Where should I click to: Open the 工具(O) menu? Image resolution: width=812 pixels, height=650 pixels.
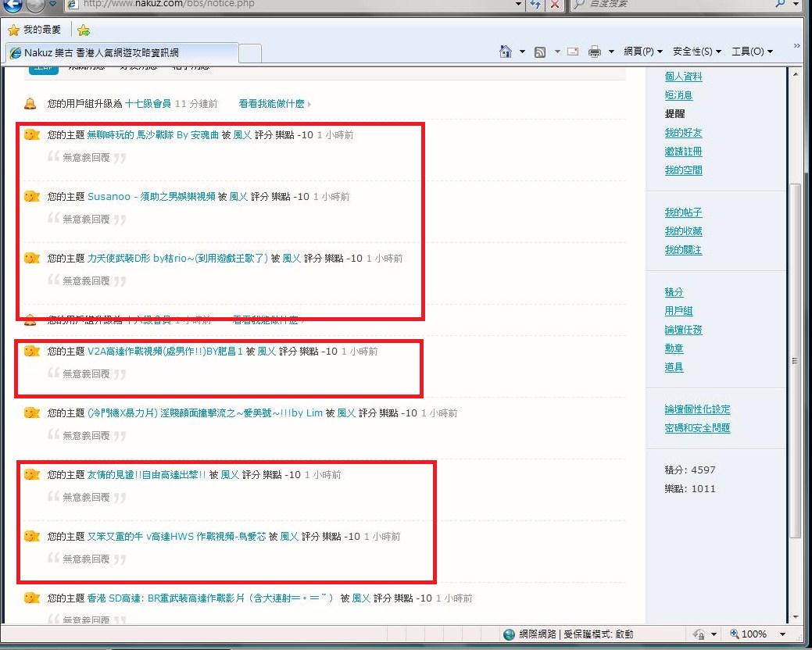(x=752, y=52)
